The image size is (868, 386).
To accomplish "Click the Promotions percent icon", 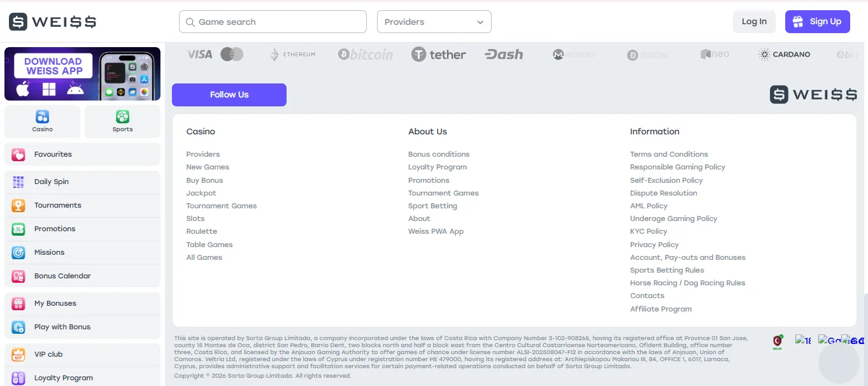I will coord(18,229).
